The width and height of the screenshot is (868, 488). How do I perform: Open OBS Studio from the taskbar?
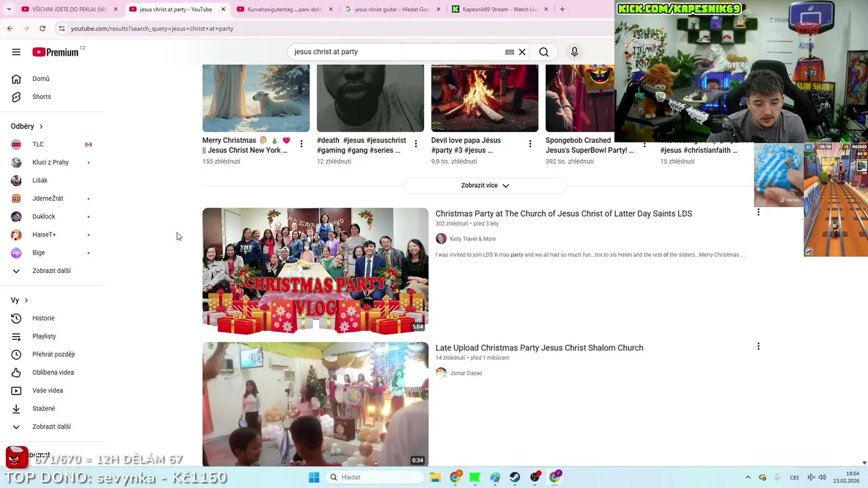click(535, 477)
